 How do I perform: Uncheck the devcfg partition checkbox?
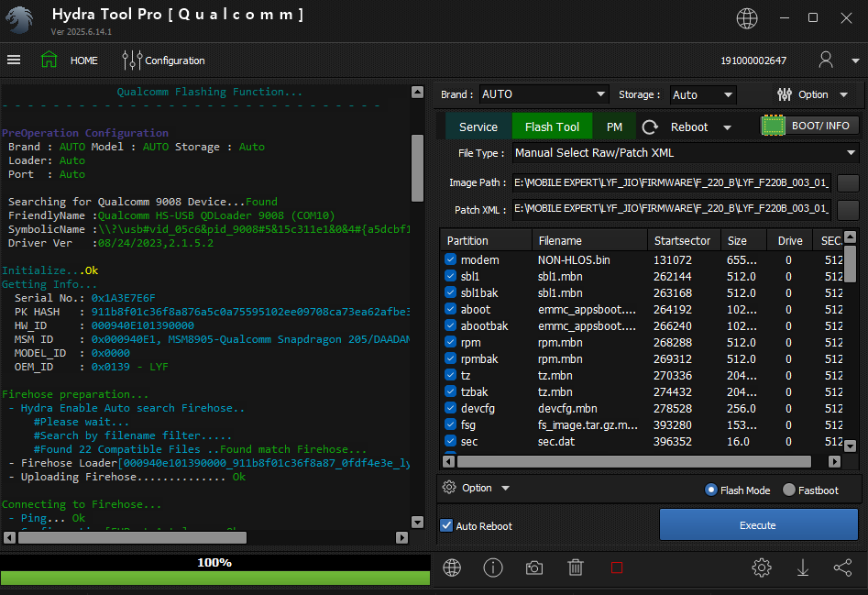[x=450, y=408]
